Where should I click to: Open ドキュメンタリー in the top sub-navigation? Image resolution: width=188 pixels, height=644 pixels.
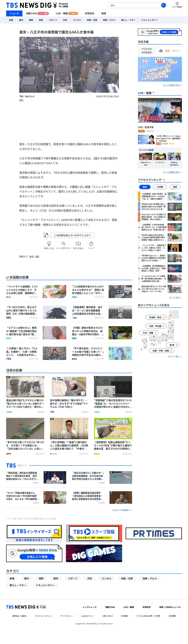pos(149,20)
